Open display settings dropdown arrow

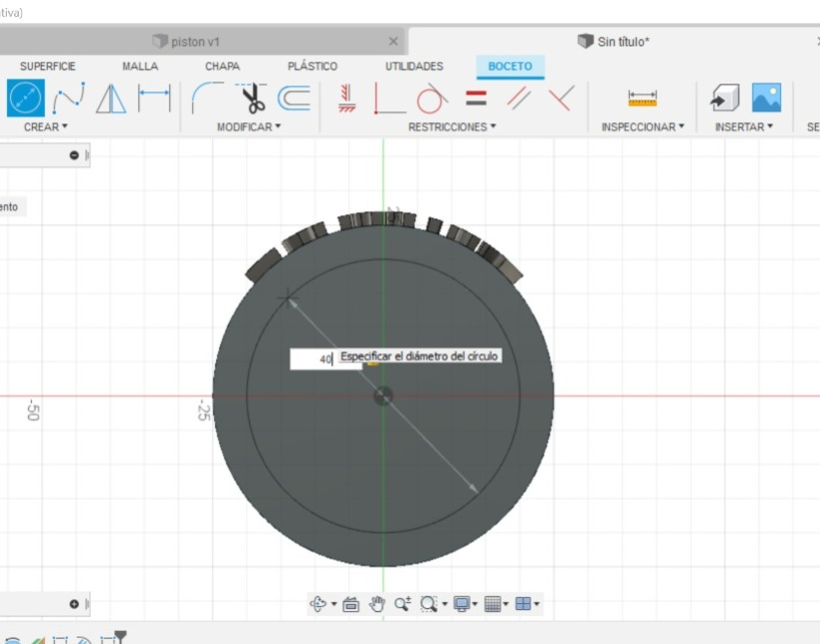[475, 604]
